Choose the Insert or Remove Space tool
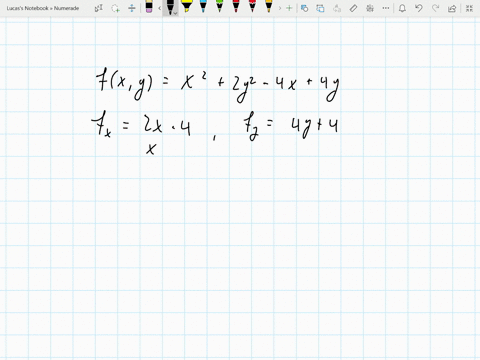 point(132,8)
